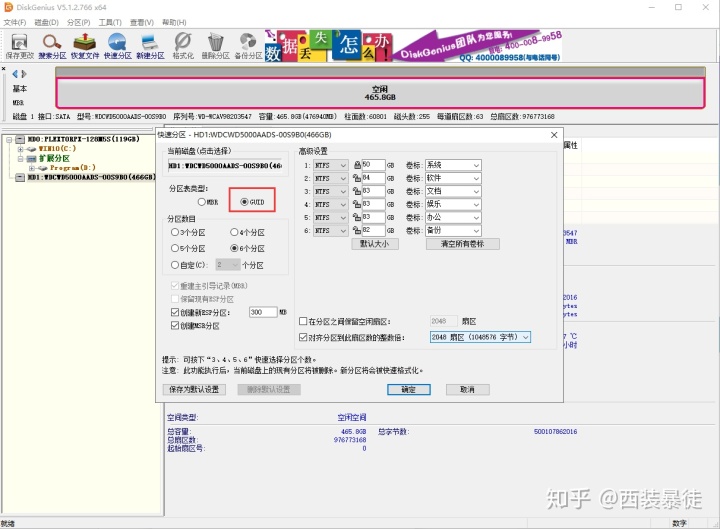The width and height of the screenshot is (720, 529).
Task: Click the lock icon for partition 1 size
Action: (357, 165)
